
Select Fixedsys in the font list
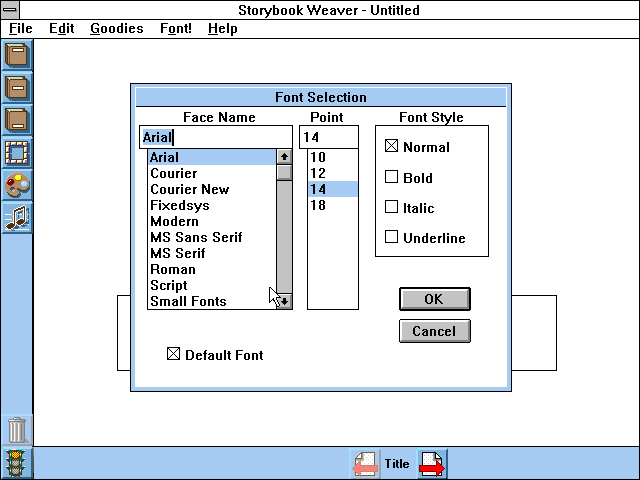211,205
